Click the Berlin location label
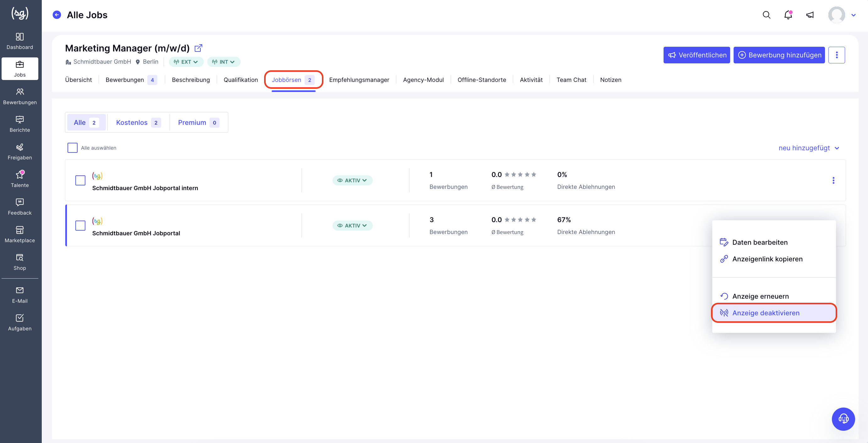 click(150, 61)
